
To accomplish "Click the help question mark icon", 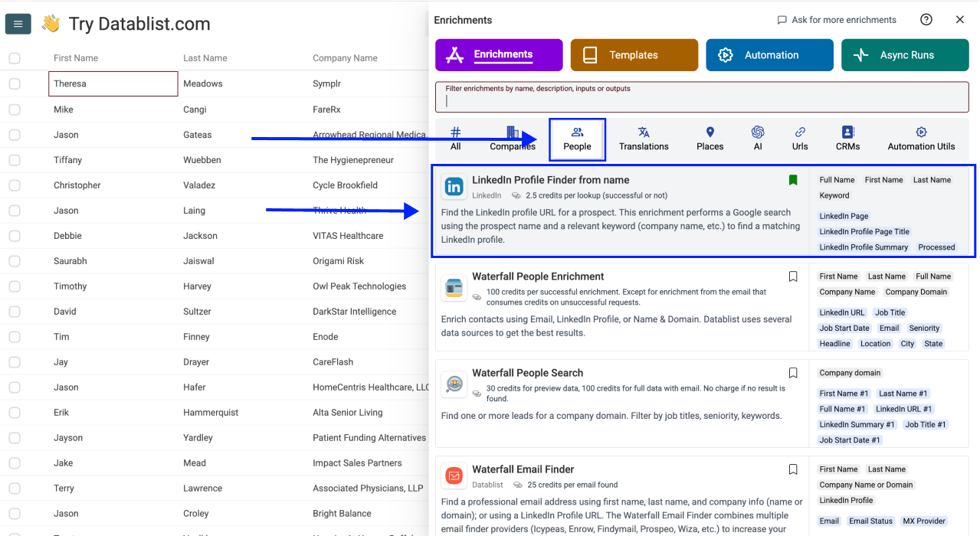I will click(x=926, y=19).
